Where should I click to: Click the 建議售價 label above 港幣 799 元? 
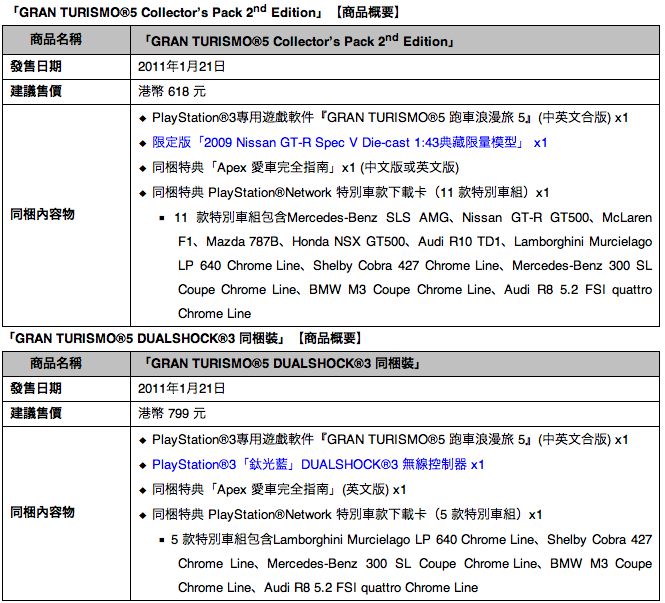[x=36, y=413]
